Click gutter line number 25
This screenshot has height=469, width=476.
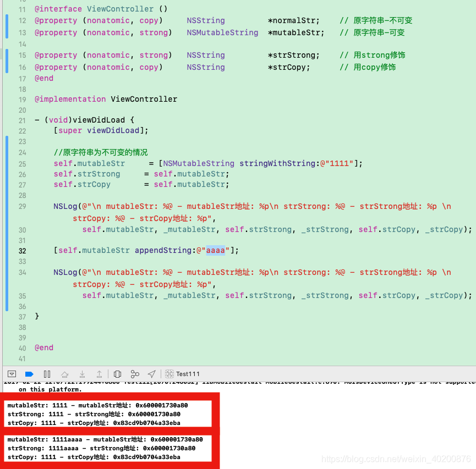(22, 164)
